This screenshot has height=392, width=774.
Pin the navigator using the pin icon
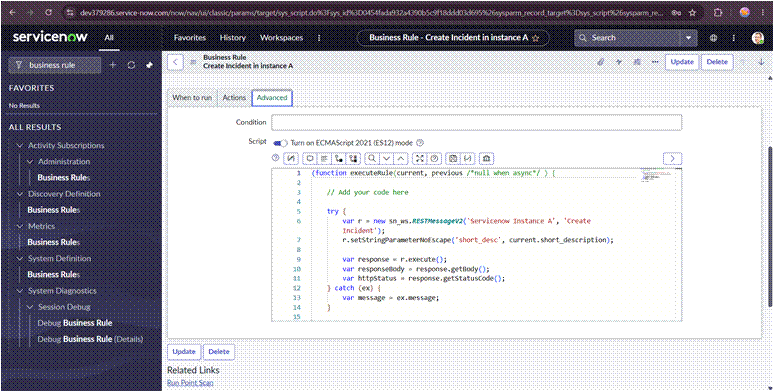[150, 65]
